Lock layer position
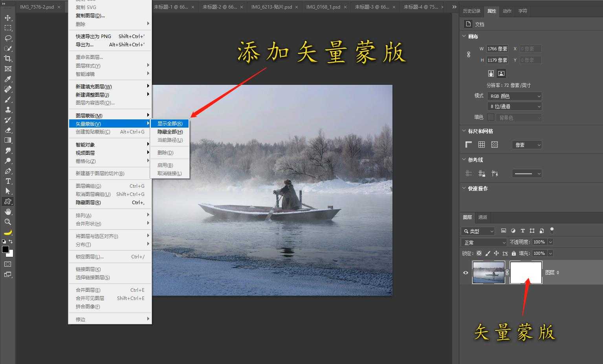Image resolution: width=603 pixels, height=364 pixels. click(496, 253)
